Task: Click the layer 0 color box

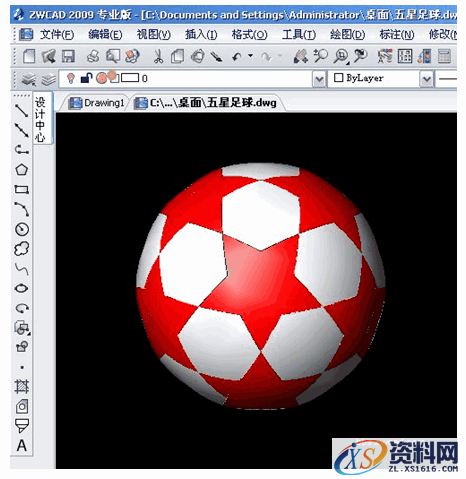Action: point(130,78)
